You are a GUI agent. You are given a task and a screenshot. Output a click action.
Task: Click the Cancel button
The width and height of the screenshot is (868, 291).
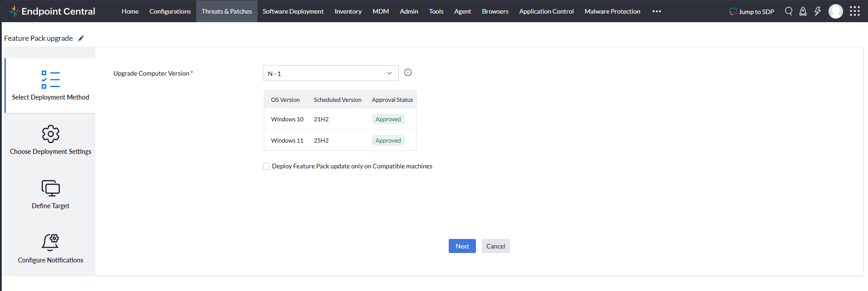tap(496, 246)
